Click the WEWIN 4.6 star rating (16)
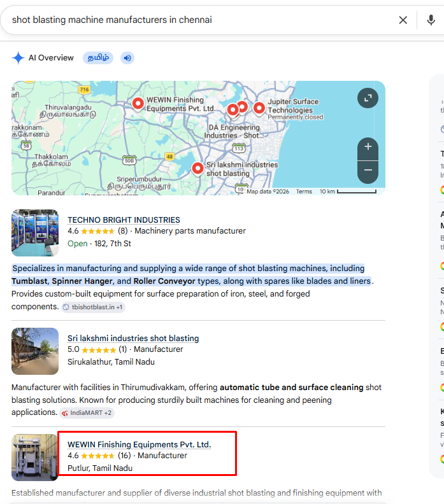444x504 pixels. coord(99,456)
